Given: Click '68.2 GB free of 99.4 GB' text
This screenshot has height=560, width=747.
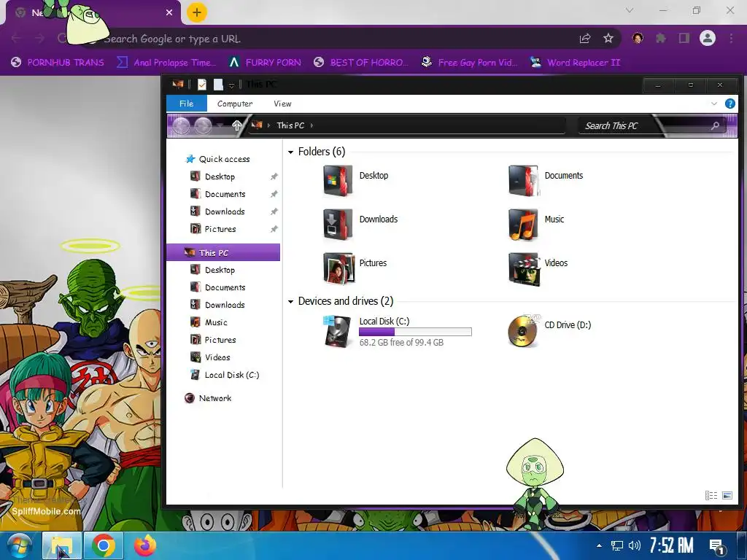Looking at the screenshot, I should coord(401,343).
